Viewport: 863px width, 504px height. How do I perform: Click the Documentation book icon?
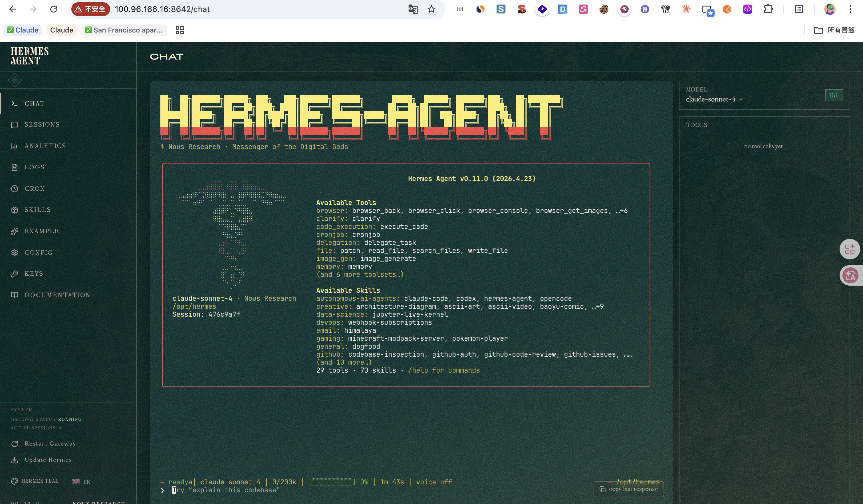tap(14, 295)
